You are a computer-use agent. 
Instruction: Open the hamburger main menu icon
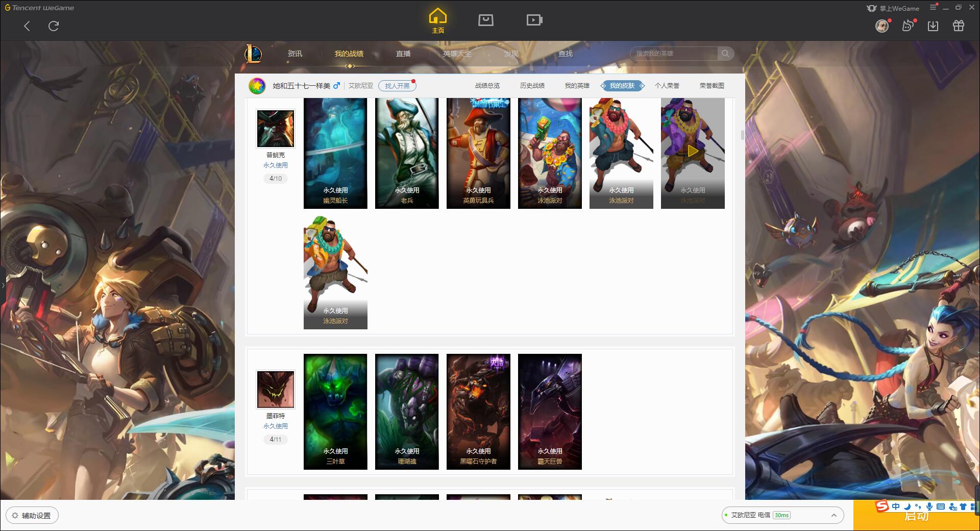pyautogui.click(x=933, y=8)
